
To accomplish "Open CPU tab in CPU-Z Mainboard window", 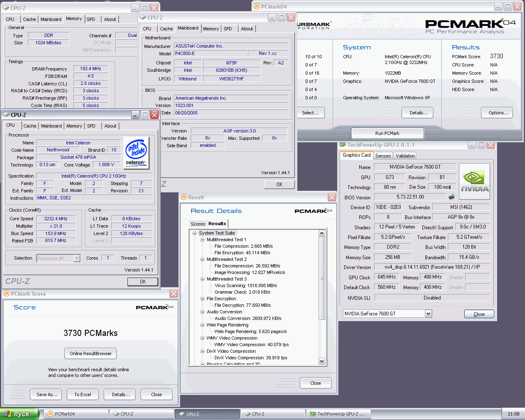I will [147, 29].
